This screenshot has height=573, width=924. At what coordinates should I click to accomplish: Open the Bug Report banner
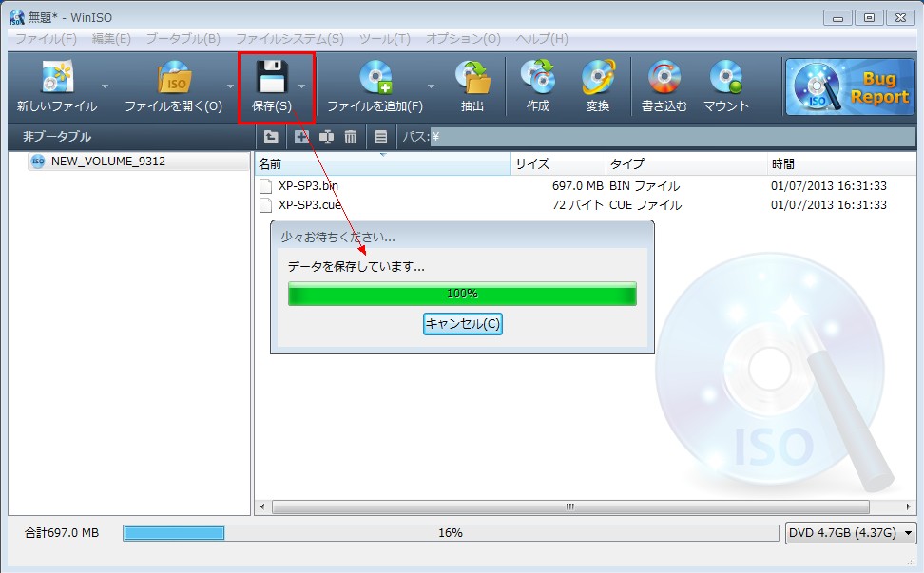(x=850, y=86)
